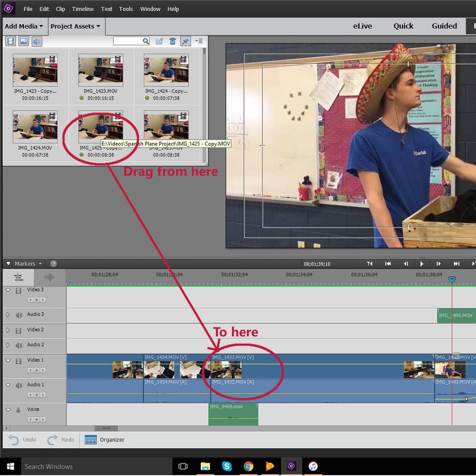Open the Markers dropdown menu
Screen dimensions: 476x476
28,264
